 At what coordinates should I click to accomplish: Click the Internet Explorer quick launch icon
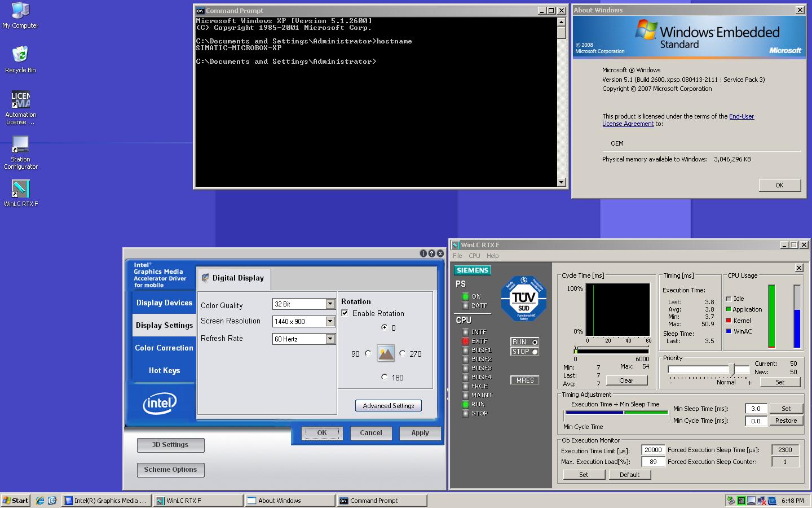point(39,501)
